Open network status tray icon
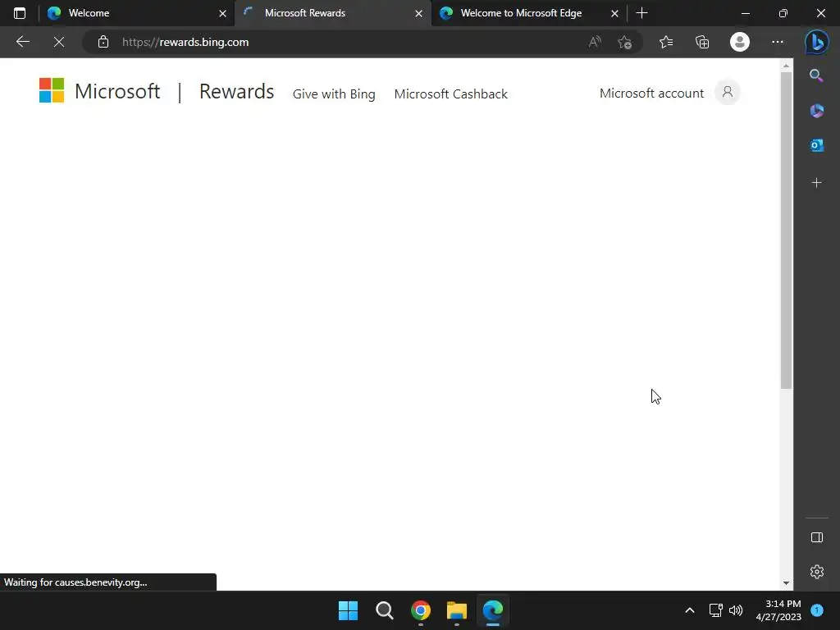 tap(715, 610)
